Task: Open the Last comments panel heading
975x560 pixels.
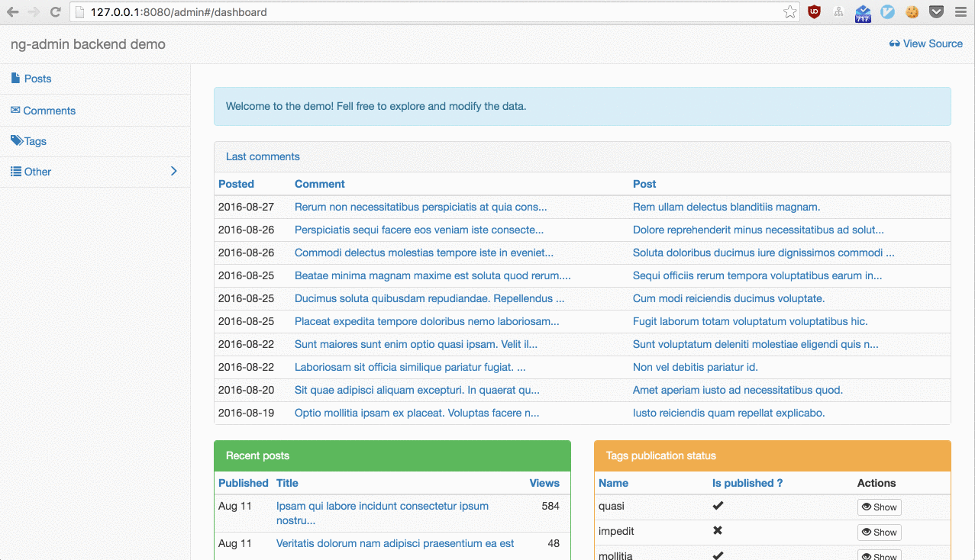Action: click(263, 156)
